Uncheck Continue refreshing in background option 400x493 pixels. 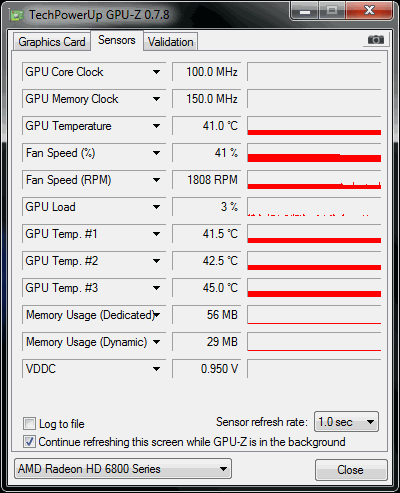click(29, 442)
